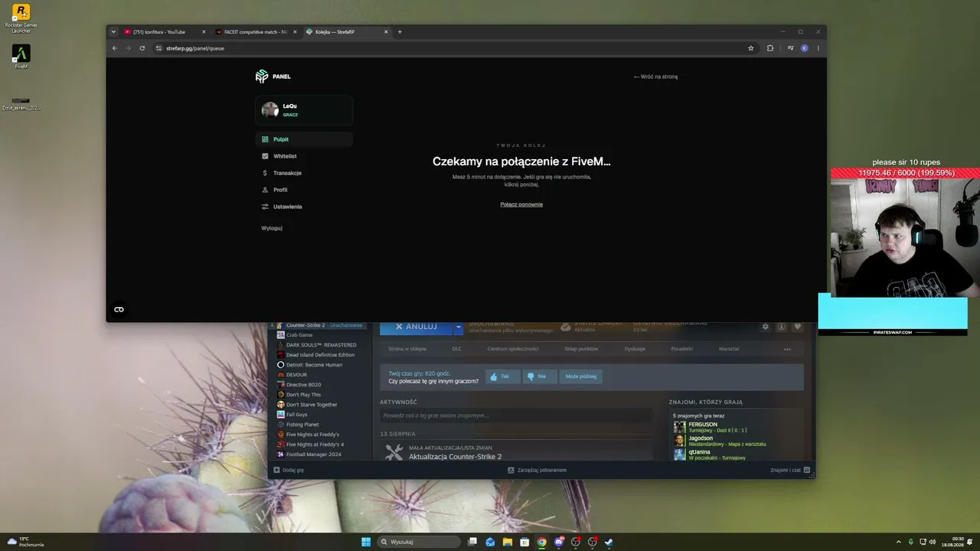
Task: Switch to the konfitura YouTube tab
Action: click(165, 32)
